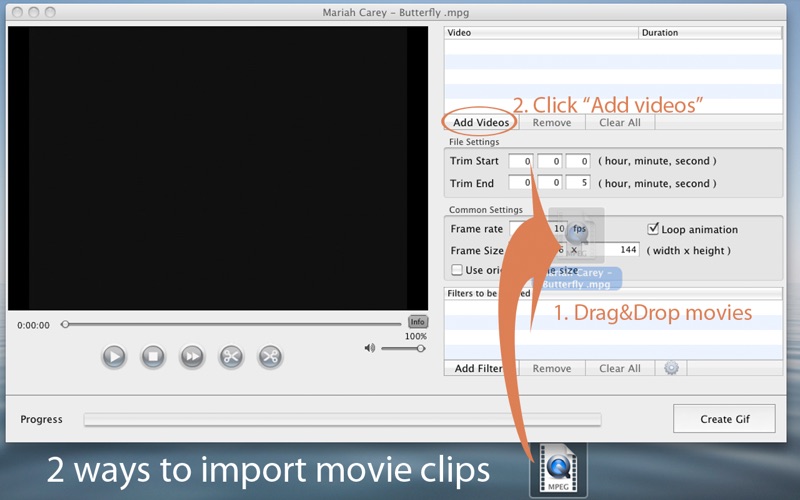Click the fast-forward button
The width and height of the screenshot is (800, 500).
tap(191, 356)
